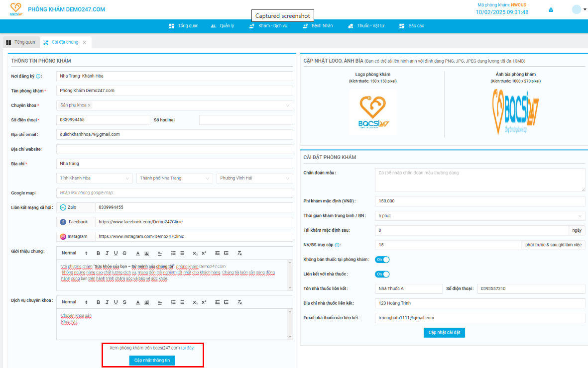Underline text in Dịch vụ chuyên khoa editor

(116, 302)
